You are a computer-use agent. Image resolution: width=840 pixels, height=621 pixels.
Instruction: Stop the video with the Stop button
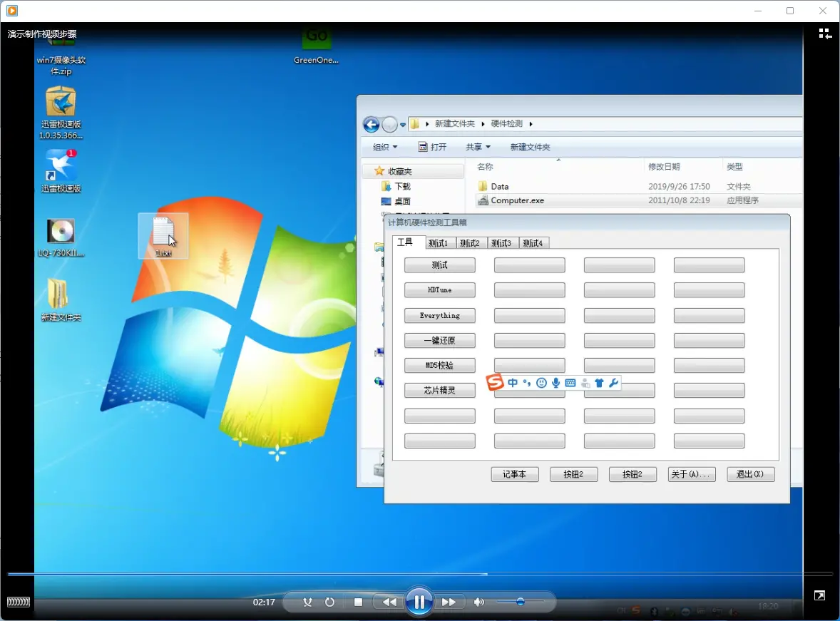[359, 602]
